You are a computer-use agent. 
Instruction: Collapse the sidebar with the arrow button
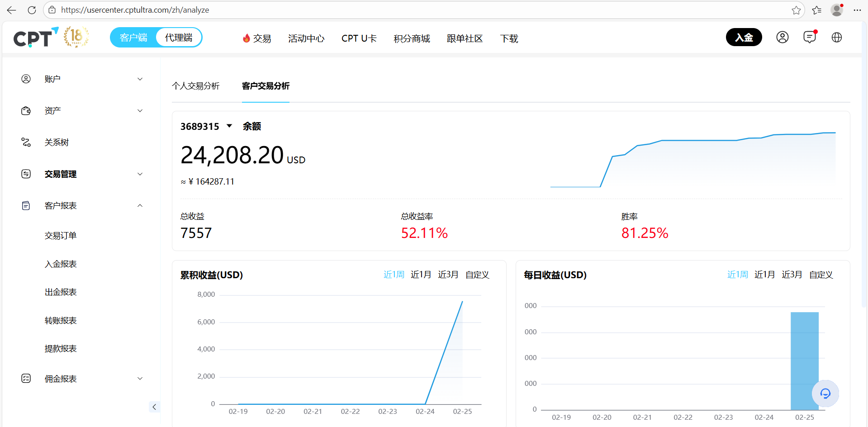[x=154, y=407]
